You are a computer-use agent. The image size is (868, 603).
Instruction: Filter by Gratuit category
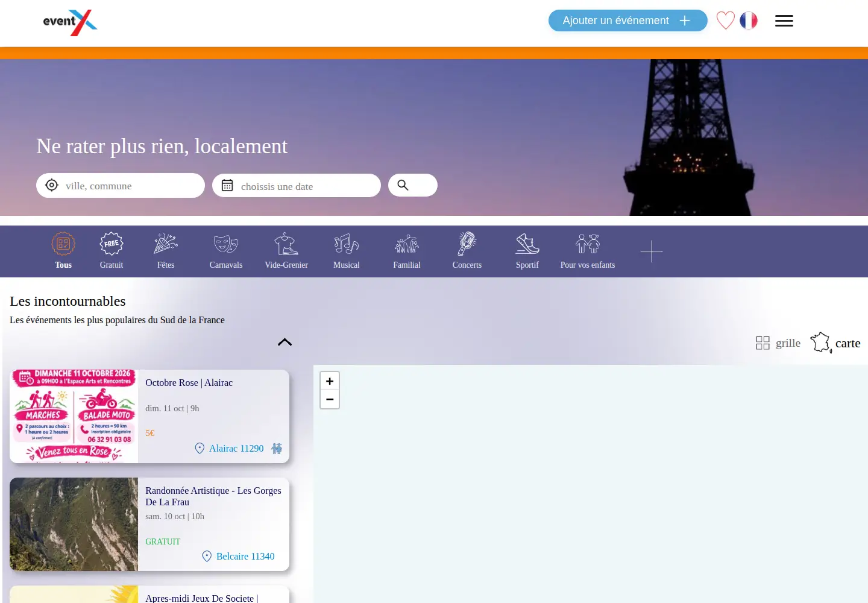[112, 251]
